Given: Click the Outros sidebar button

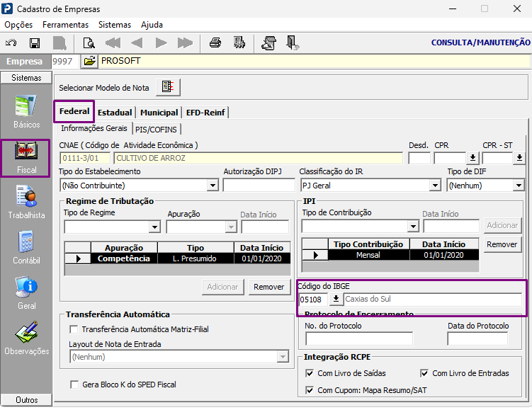Looking at the screenshot, I should [x=26, y=400].
